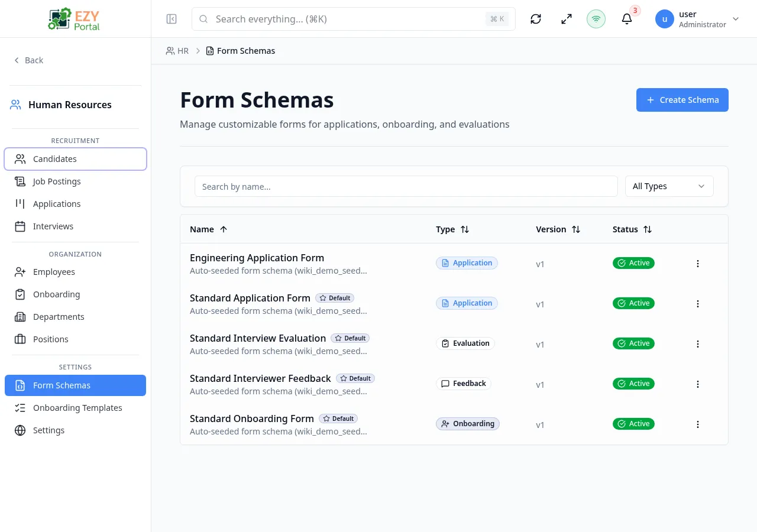The width and height of the screenshot is (757, 532).
Task: Collapse the sidebar panel toggle icon
Action: click(x=172, y=19)
